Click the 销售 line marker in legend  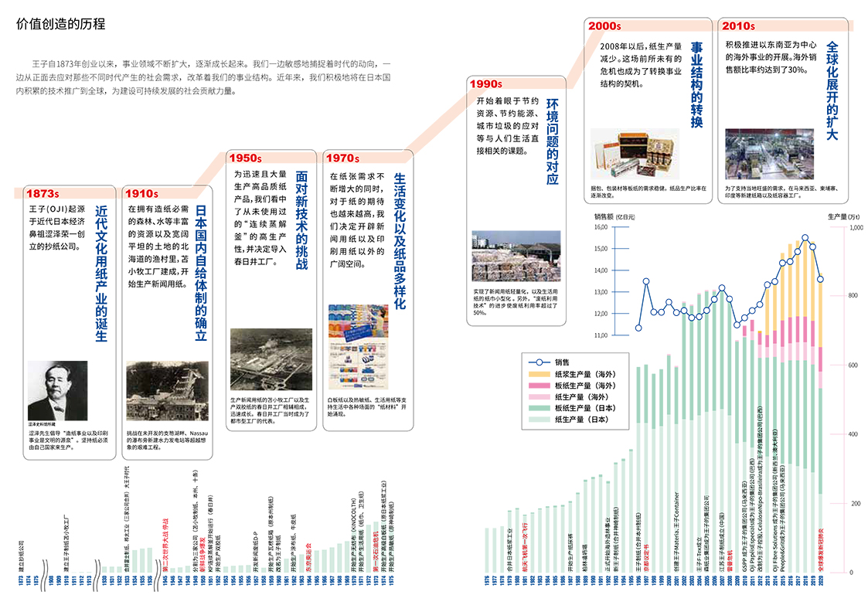[540, 362]
